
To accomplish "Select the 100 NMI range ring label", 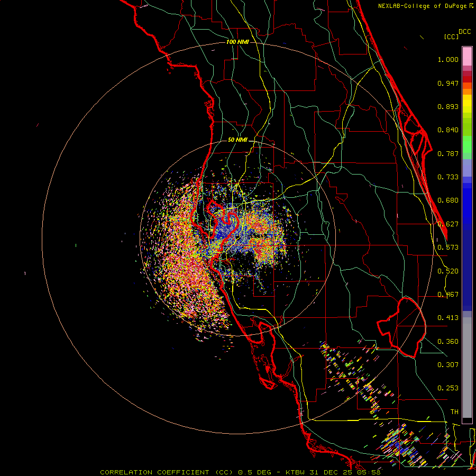I will click(x=237, y=42).
